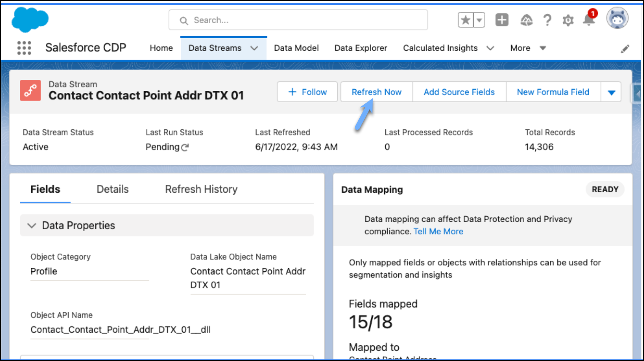Screen dimensions: 644x361
Task: Click the Salesforce CDP app name
Action: click(x=86, y=47)
